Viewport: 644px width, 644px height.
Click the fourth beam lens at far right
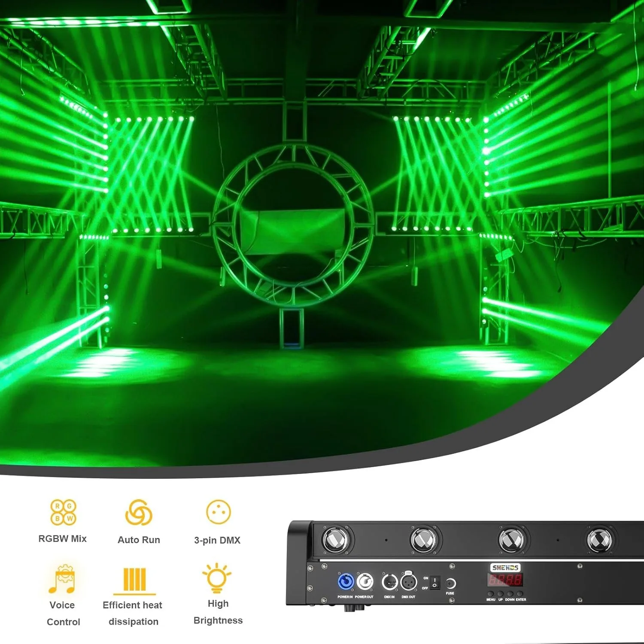click(600, 540)
